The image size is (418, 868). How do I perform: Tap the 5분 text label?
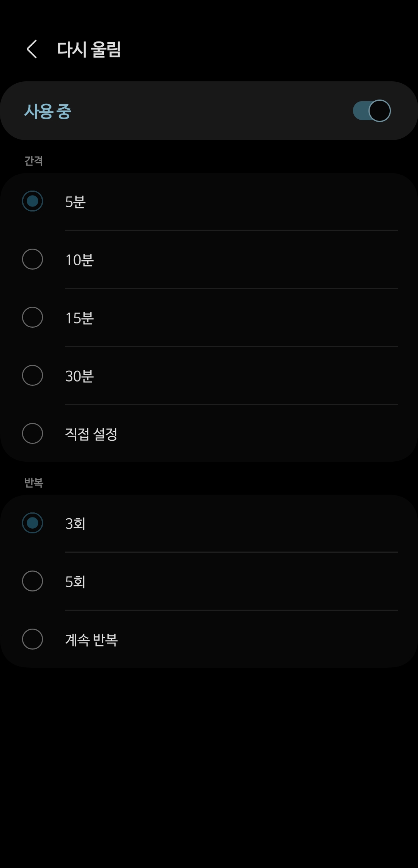[x=75, y=202]
